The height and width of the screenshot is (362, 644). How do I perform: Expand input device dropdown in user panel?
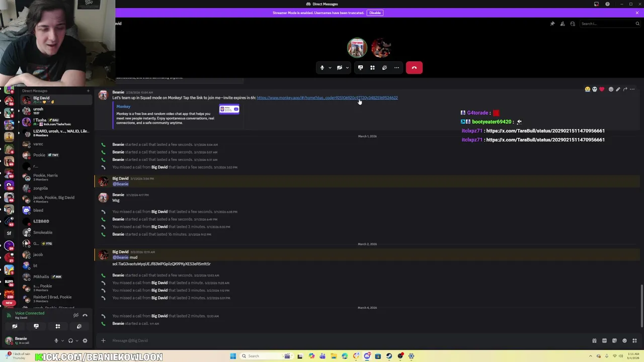[62, 341]
